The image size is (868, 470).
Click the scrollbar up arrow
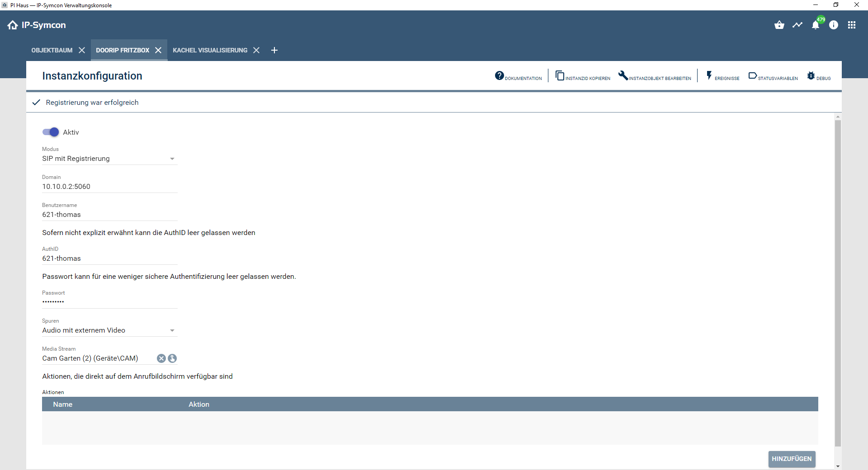[x=838, y=117]
